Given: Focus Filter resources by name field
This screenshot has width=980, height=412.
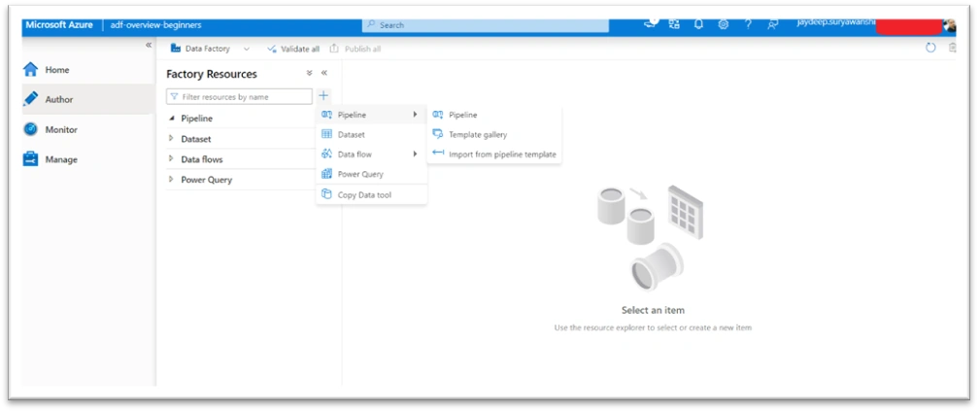Looking at the screenshot, I should click(239, 97).
